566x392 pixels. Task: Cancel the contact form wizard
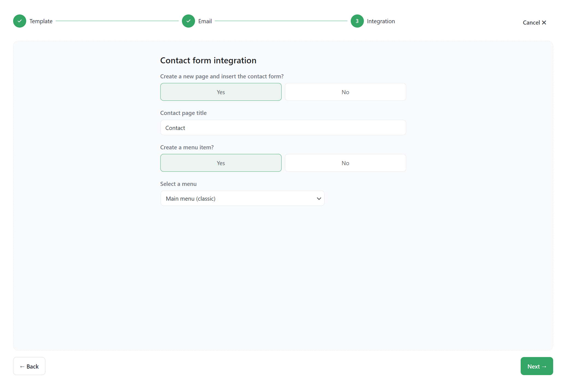point(535,23)
